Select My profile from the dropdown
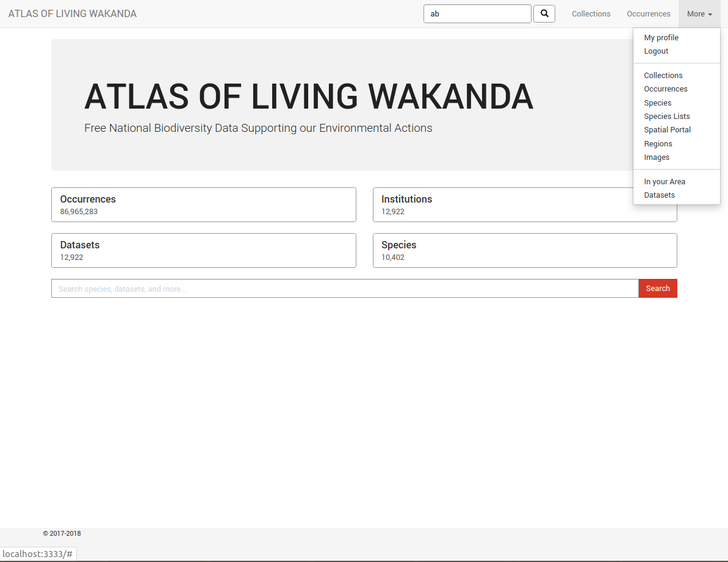The width and height of the screenshot is (728, 562). pos(661,38)
